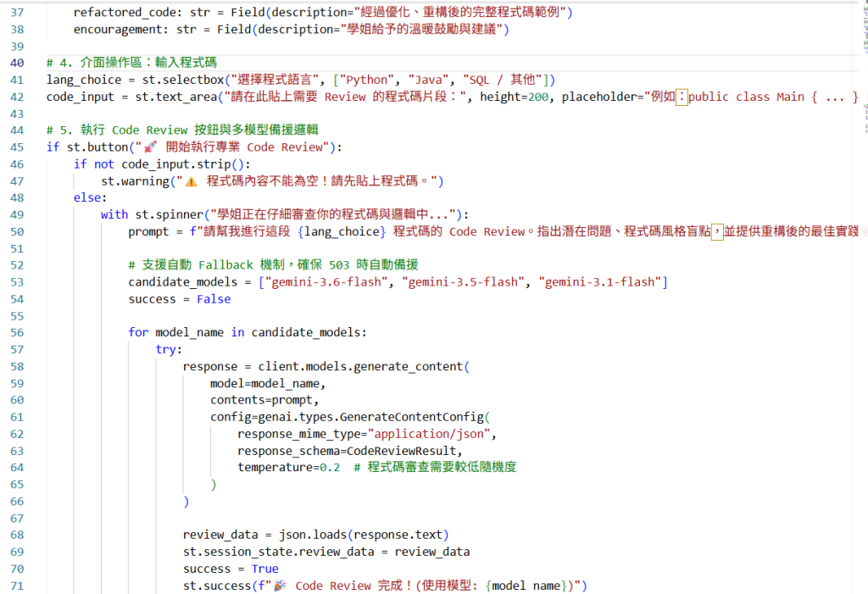
Task: Click the "application/json" string
Action: [x=429, y=434]
